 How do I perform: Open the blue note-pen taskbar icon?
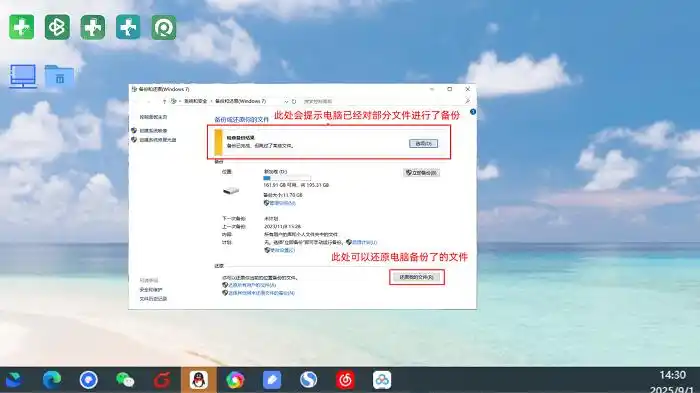pyautogui.click(x=272, y=380)
